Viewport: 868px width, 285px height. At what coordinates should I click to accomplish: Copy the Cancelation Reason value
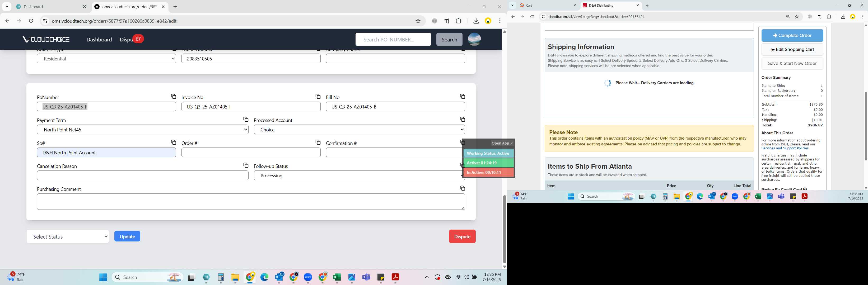click(246, 165)
